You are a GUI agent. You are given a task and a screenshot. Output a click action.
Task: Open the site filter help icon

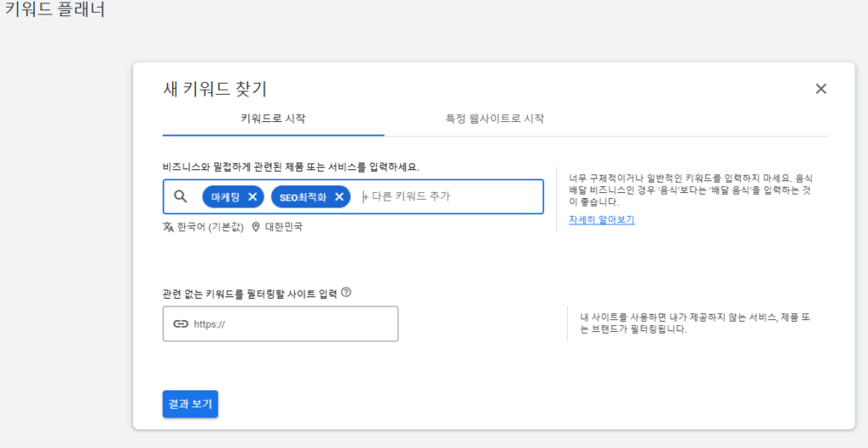tap(346, 292)
